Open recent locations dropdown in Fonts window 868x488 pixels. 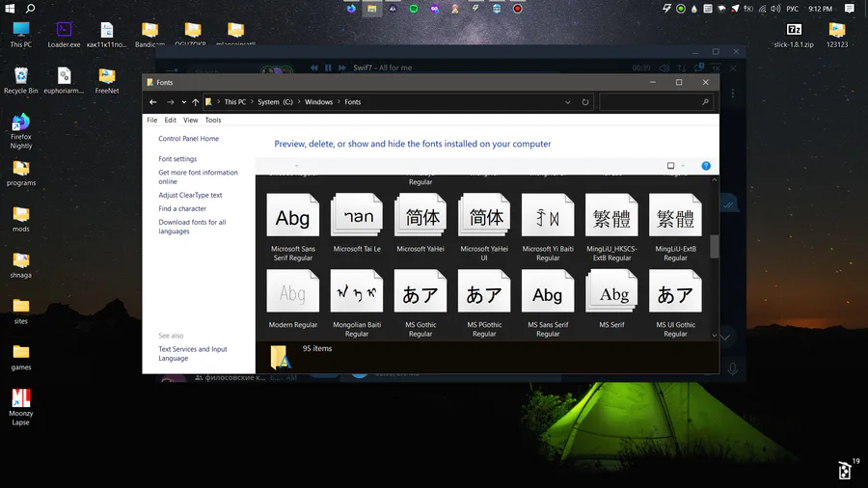184,102
